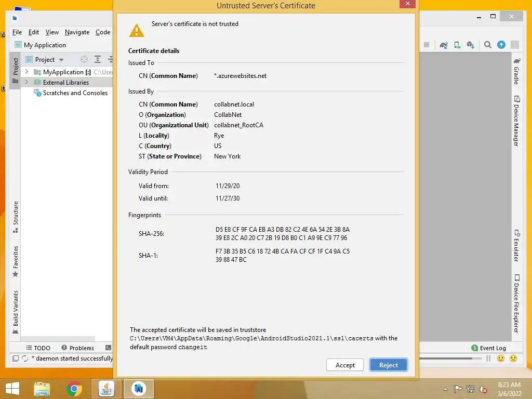Click the Expand All icon in Project panel
Viewport: 532px width, 399px height.
97,59
